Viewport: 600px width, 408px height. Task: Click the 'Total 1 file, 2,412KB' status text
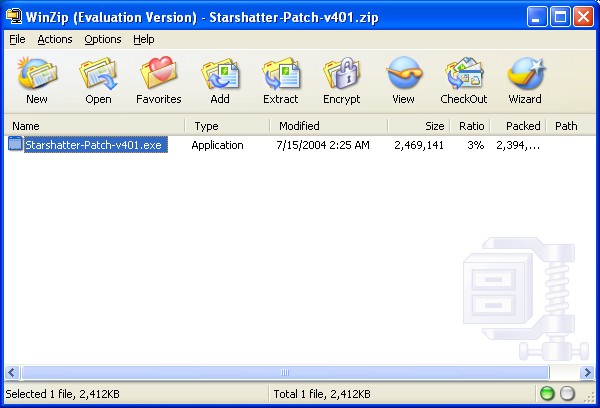click(322, 394)
